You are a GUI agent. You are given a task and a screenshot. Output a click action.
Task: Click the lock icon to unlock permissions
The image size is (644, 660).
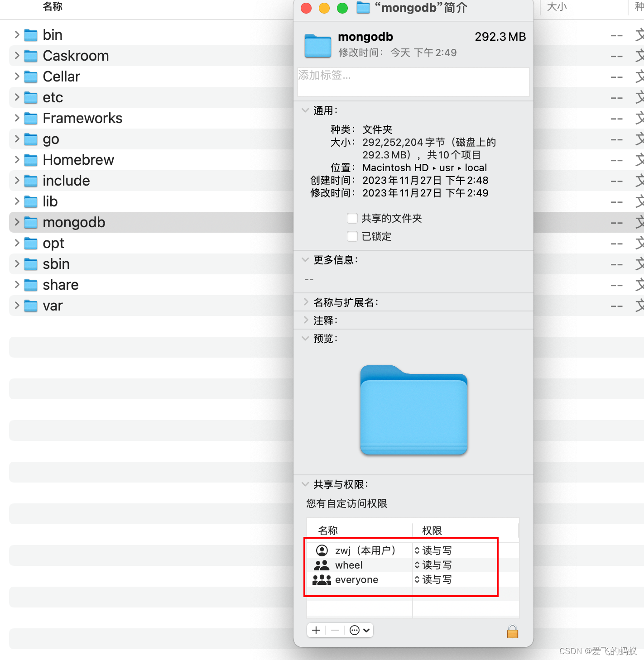pos(512,631)
